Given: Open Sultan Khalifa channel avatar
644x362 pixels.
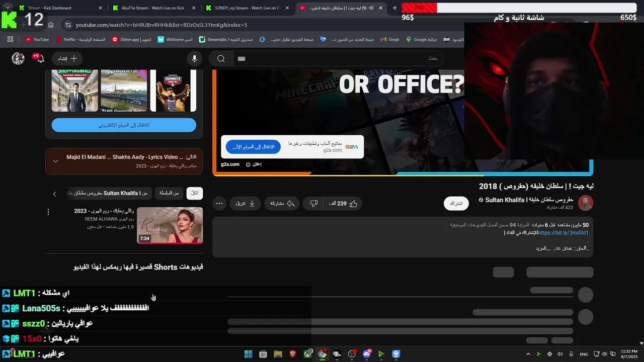Looking at the screenshot, I should click(x=586, y=204).
